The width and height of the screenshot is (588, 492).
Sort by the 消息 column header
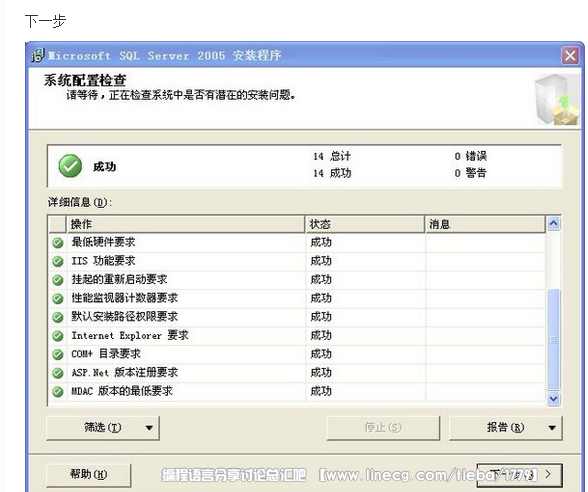[485, 224]
